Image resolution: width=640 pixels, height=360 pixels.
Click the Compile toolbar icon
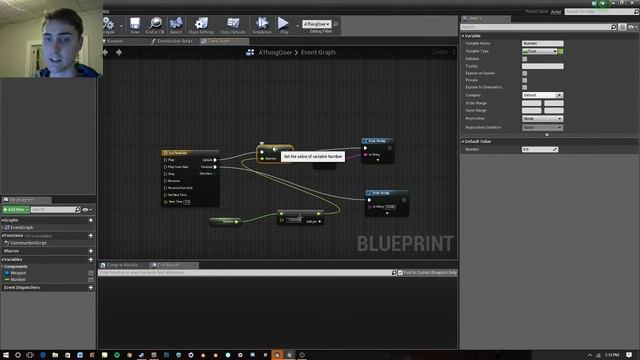109,24
